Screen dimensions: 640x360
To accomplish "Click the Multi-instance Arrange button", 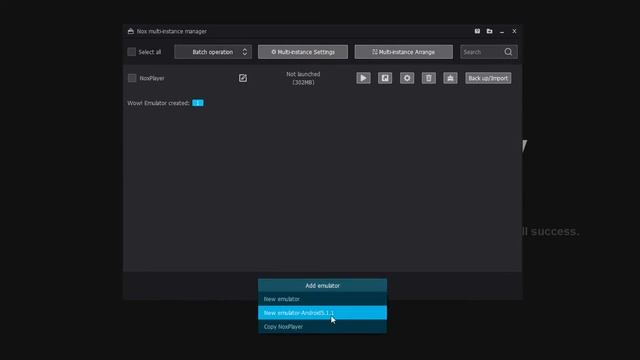I will tap(404, 52).
